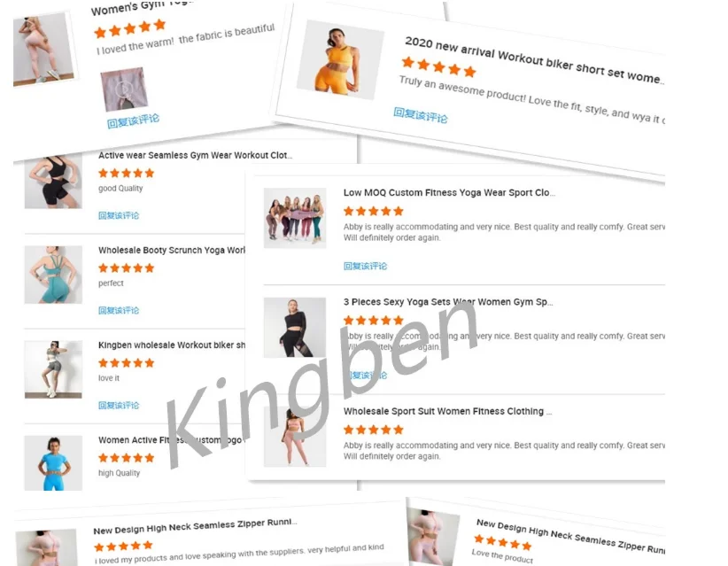
Task: Click the group photo of five women thumbnail
Action: click(295, 218)
